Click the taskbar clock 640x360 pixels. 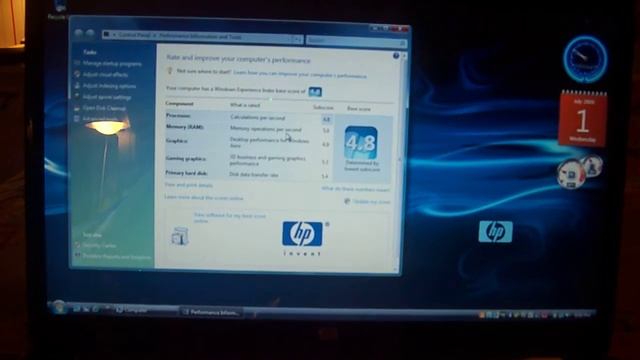[582, 315]
